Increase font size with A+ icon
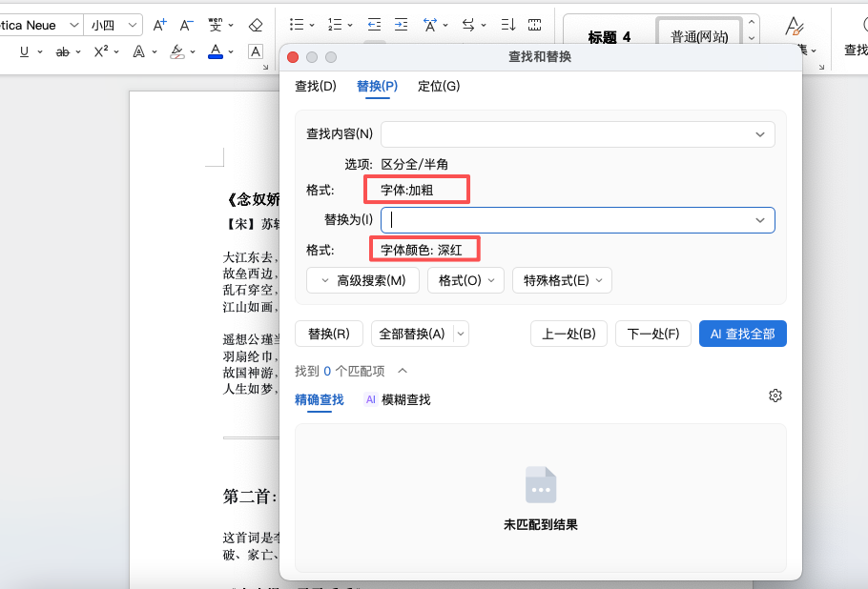Screen dimensions: 868x589 click(x=159, y=25)
